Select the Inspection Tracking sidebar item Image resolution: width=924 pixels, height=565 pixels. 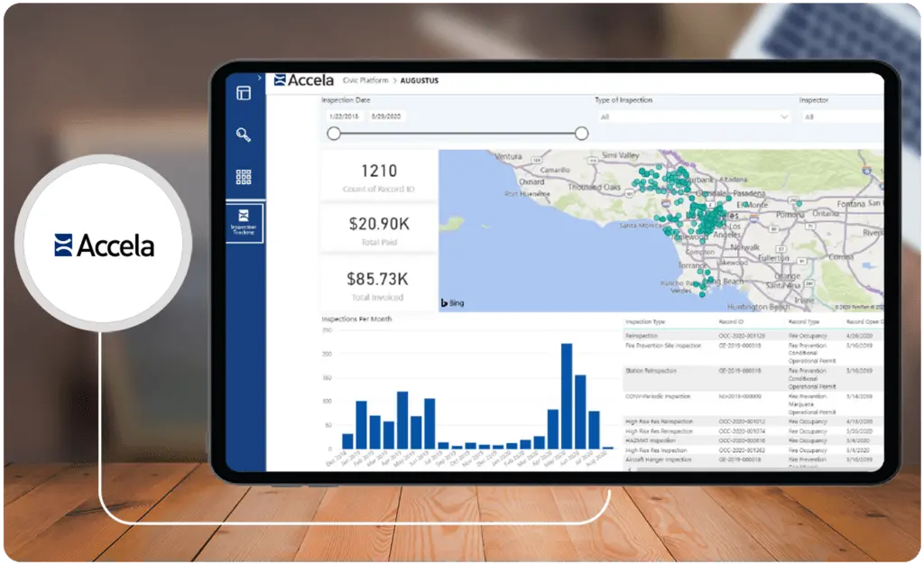(x=244, y=223)
